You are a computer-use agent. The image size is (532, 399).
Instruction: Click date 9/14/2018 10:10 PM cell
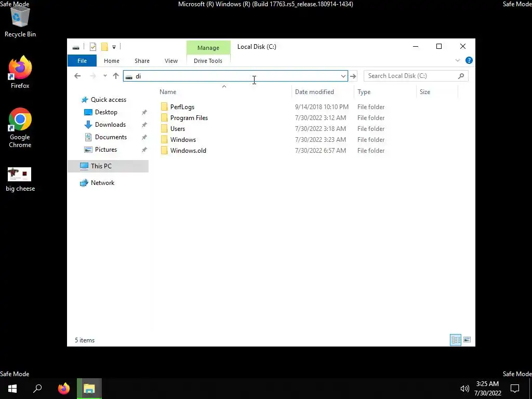pyautogui.click(x=322, y=107)
